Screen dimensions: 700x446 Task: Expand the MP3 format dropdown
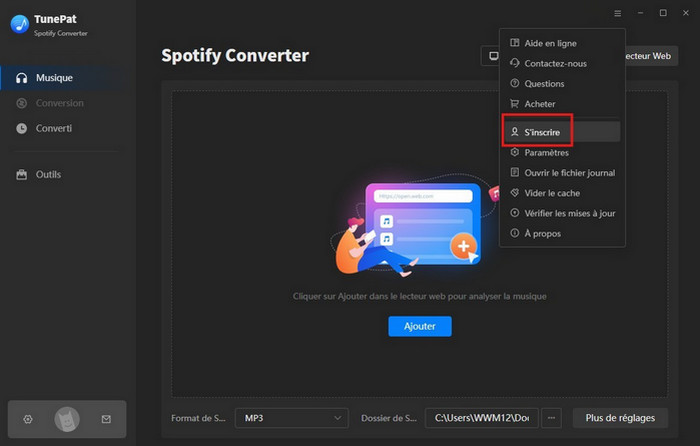coord(292,418)
